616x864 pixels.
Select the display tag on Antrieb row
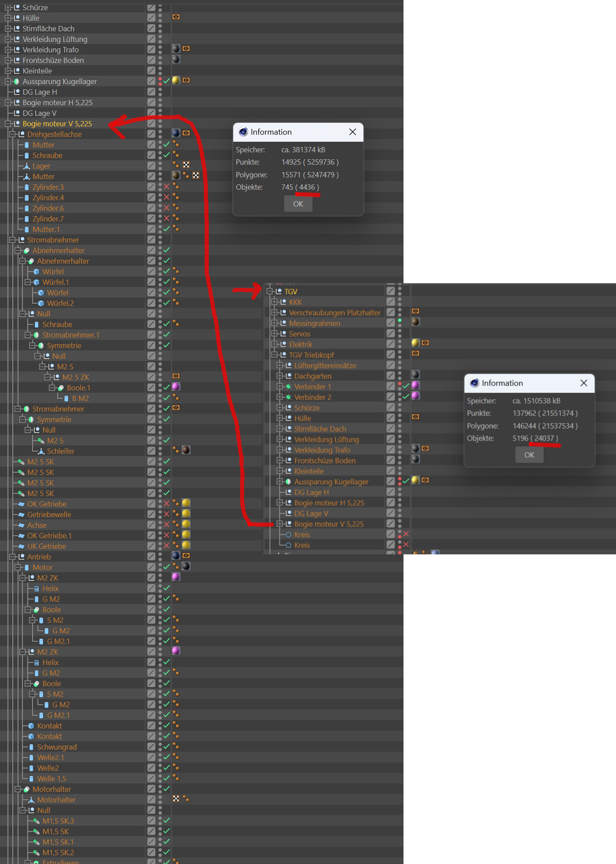(186, 555)
